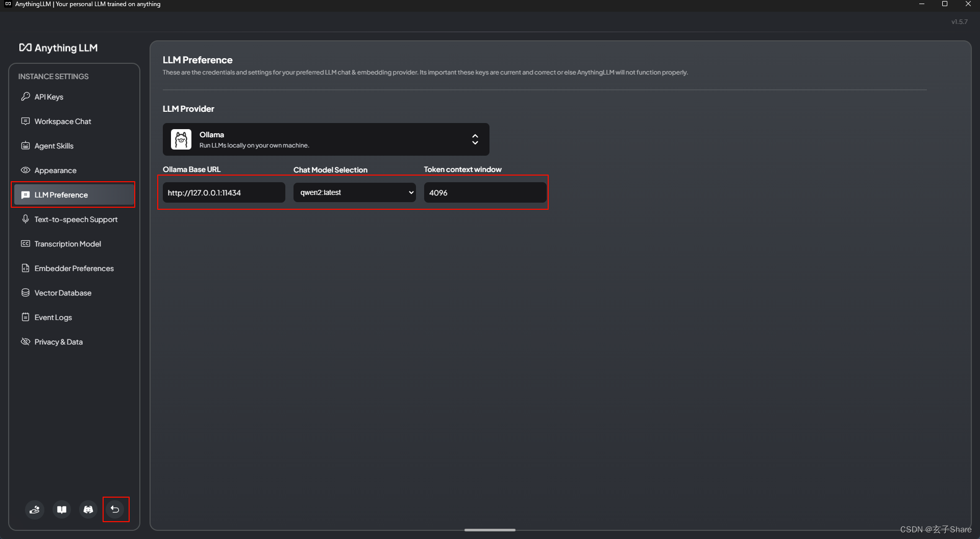This screenshot has width=980, height=539.
Task: Click the Vector Database cylinder icon
Action: coord(26,292)
